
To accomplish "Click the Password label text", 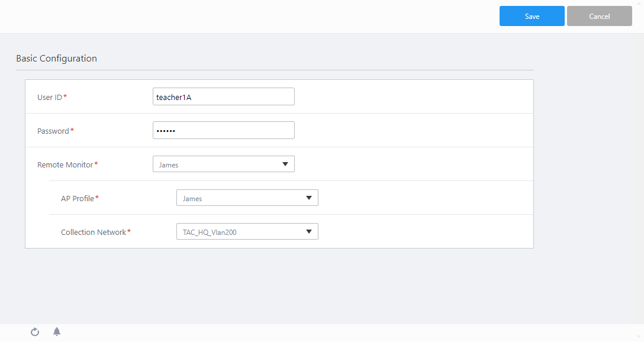I will 53,131.
